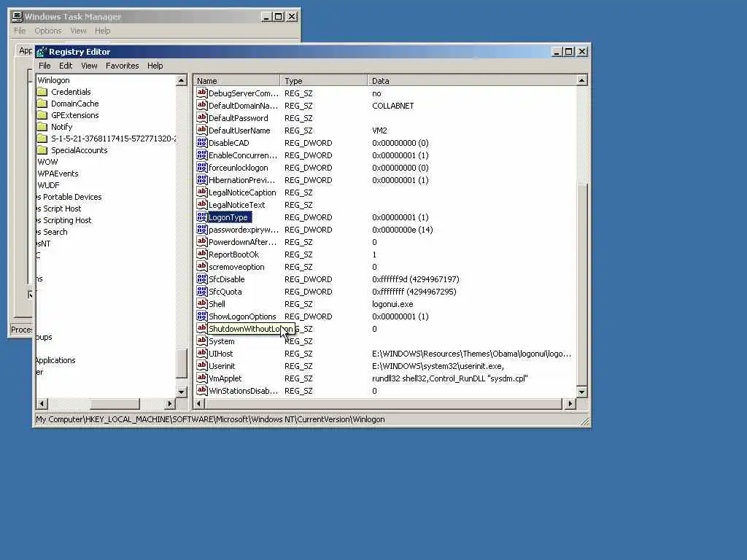Click the scremoveoption string icon
The height and width of the screenshot is (560, 747).
(202, 266)
